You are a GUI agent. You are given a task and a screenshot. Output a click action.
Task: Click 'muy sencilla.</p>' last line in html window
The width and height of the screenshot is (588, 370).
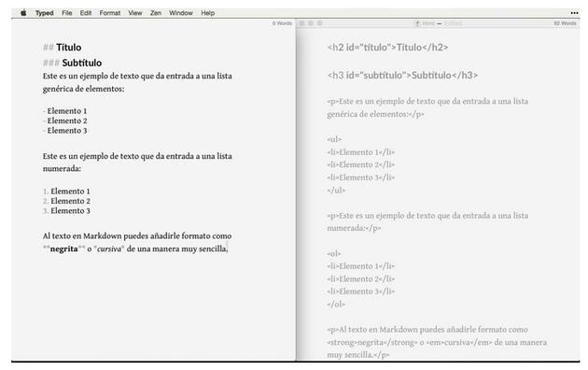(358, 355)
